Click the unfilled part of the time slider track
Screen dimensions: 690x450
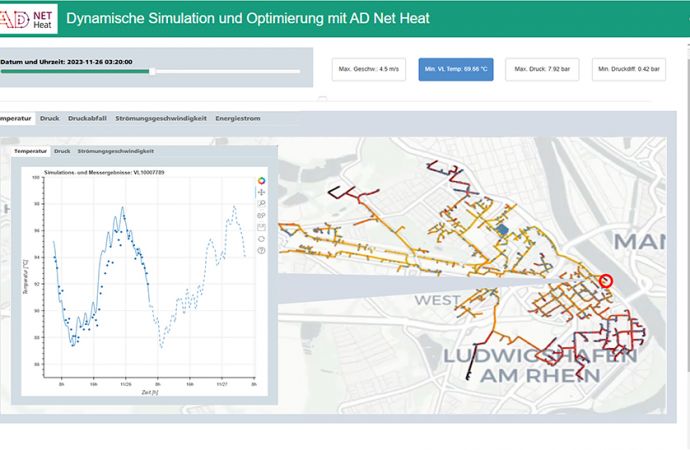coord(228,71)
